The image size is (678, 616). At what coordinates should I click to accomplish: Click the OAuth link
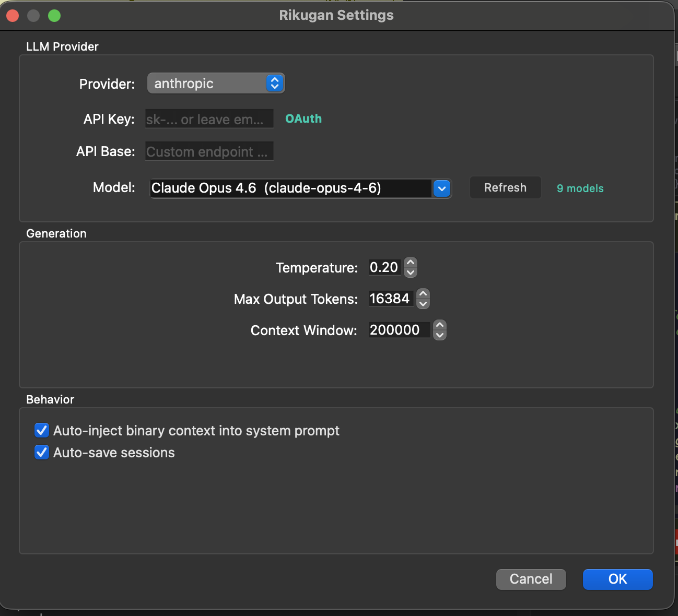pyautogui.click(x=303, y=119)
